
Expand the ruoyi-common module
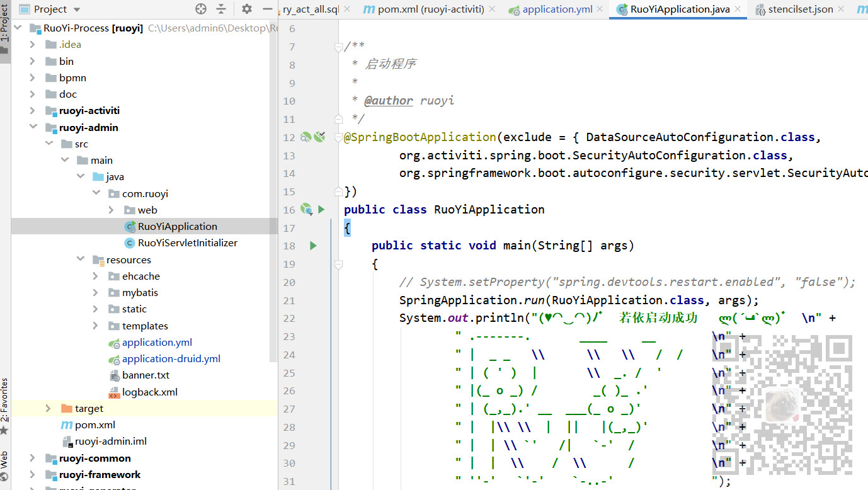(x=32, y=458)
